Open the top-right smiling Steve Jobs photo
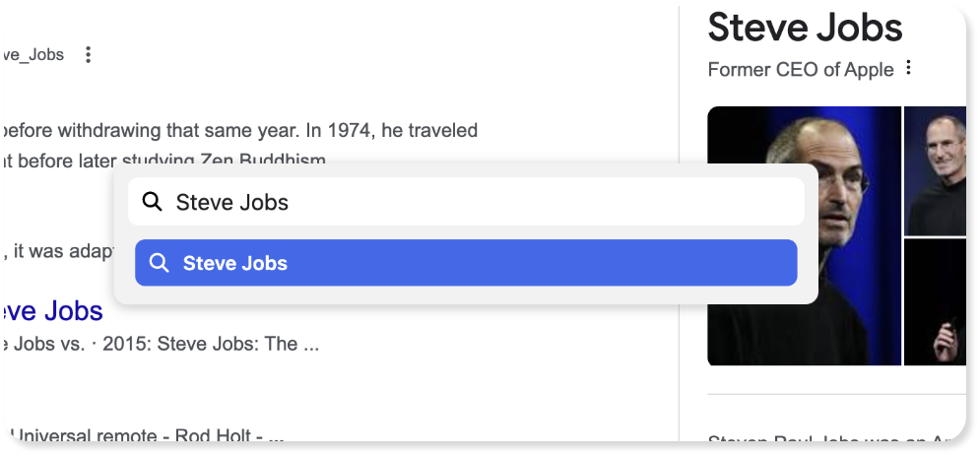This screenshot has width=980, height=456. (x=935, y=170)
